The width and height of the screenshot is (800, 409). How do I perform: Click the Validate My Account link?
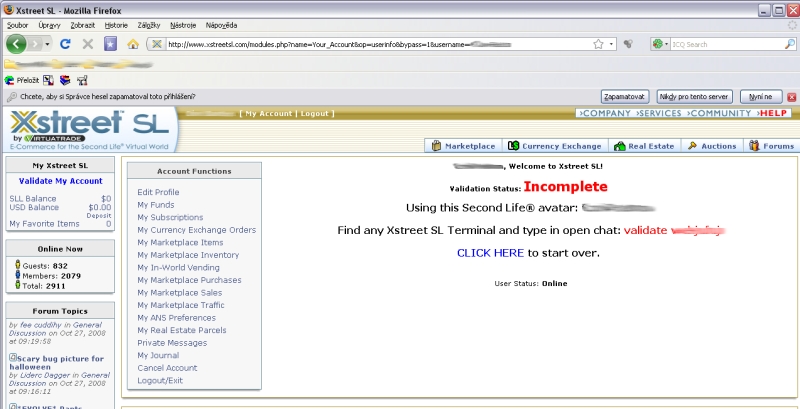pyautogui.click(x=60, y=181)
